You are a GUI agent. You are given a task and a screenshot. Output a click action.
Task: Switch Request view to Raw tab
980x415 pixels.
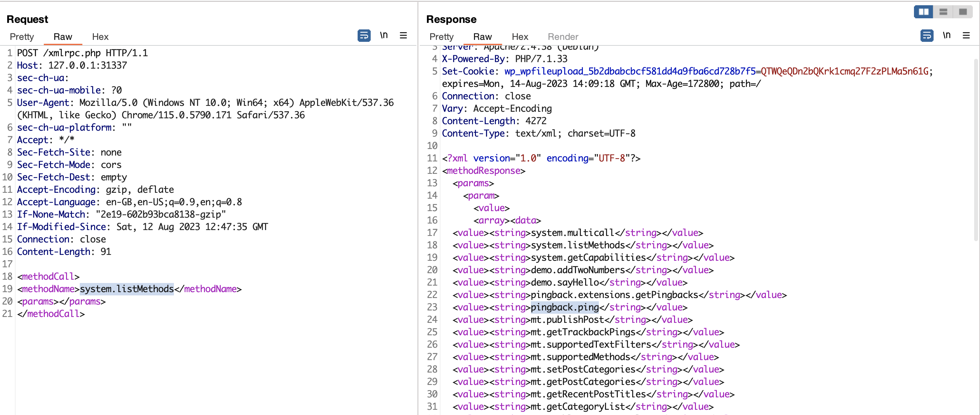[63, 37]
